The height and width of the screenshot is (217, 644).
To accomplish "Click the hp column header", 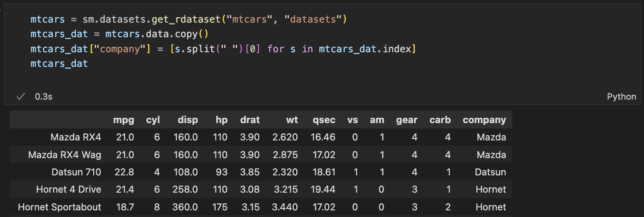I will point(222,120).
